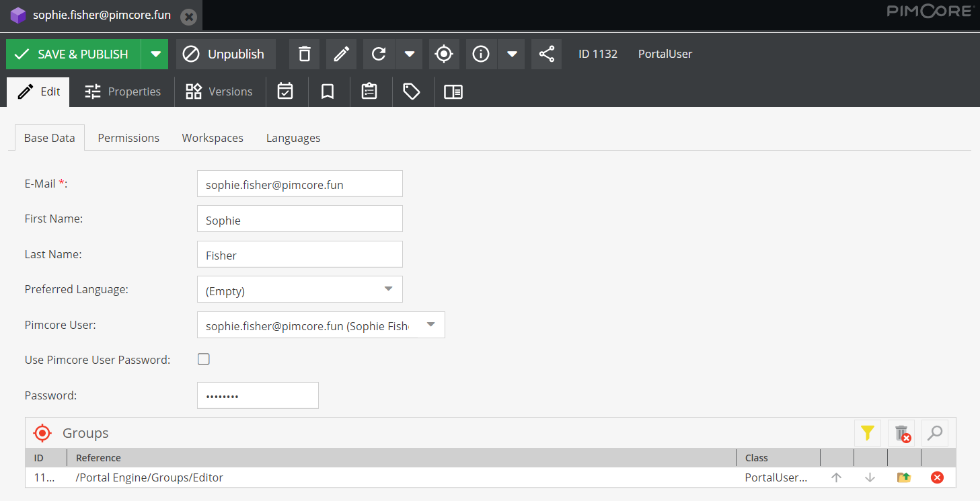Viewport: 980px width, 501px height.
Task: Expand the Save & Publish dropdown arrow
Action: click(x=155, y=54)
